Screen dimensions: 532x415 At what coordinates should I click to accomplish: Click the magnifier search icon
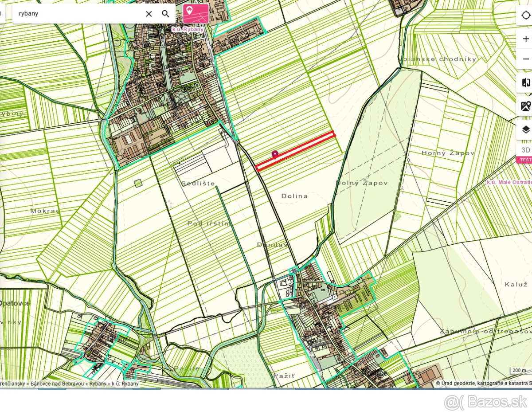(x=165, y=14)
